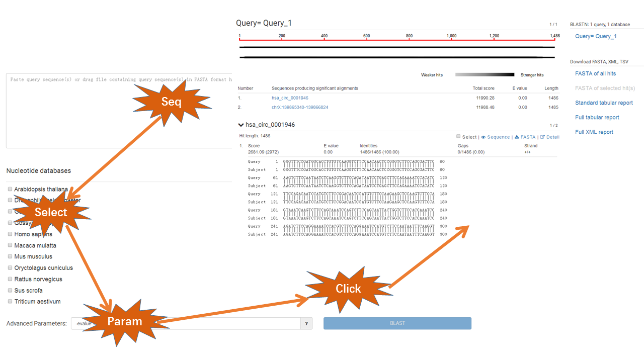
Task: Open the hsa_circ_0001946 alignment link
Action: click(x=290, y=98)
